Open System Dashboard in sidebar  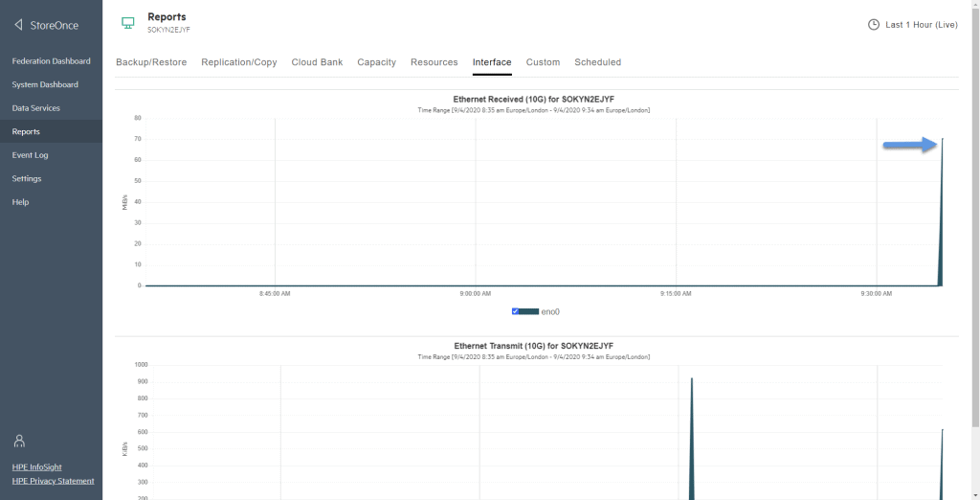coord(45,84)
